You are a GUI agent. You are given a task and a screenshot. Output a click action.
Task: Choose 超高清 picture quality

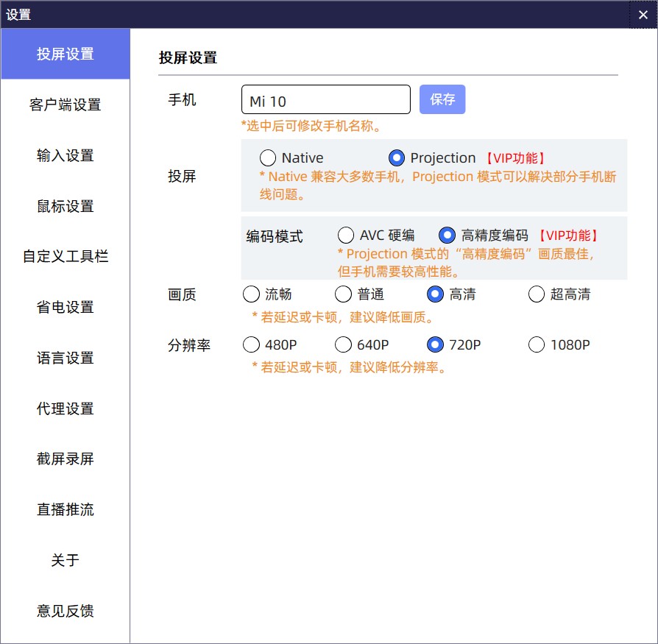pyautogui.click(x=536, y=294)
